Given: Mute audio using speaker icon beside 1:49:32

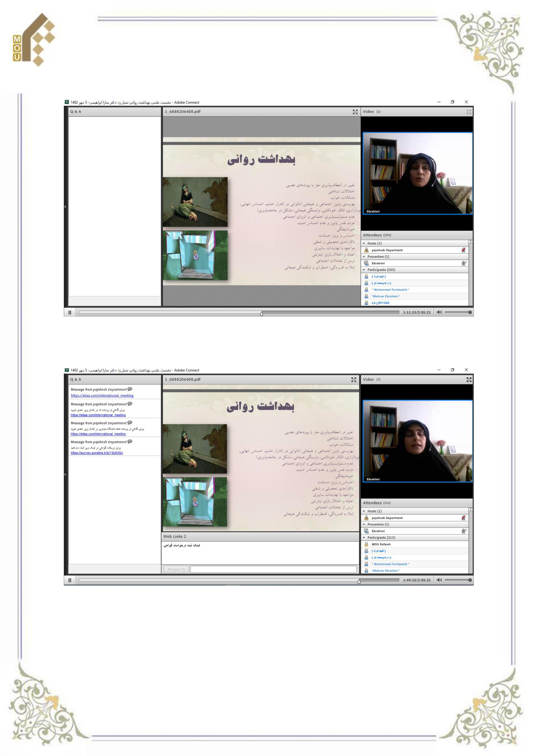Looking at the screenshot, I should [439, 580].
